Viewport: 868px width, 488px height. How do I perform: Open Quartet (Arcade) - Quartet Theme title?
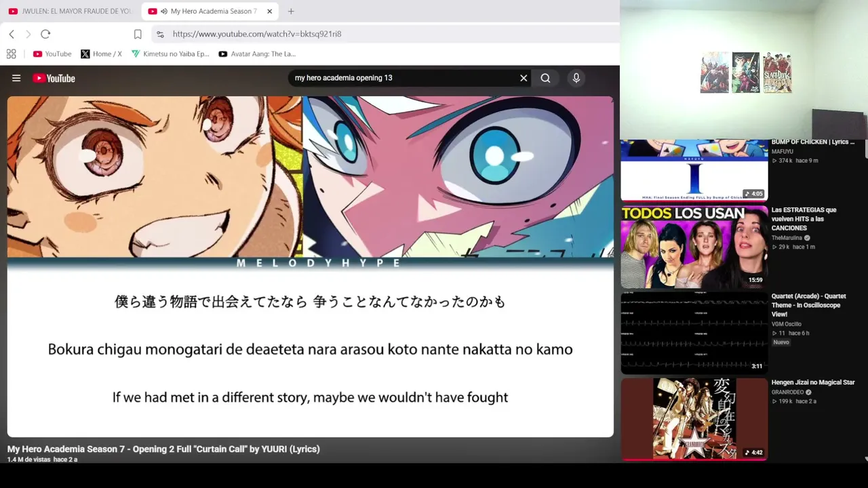(809, 305)
